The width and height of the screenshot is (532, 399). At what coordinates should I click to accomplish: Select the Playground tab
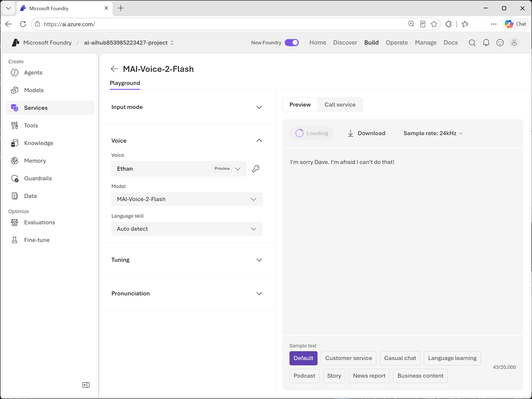click(x=125, y=83)
